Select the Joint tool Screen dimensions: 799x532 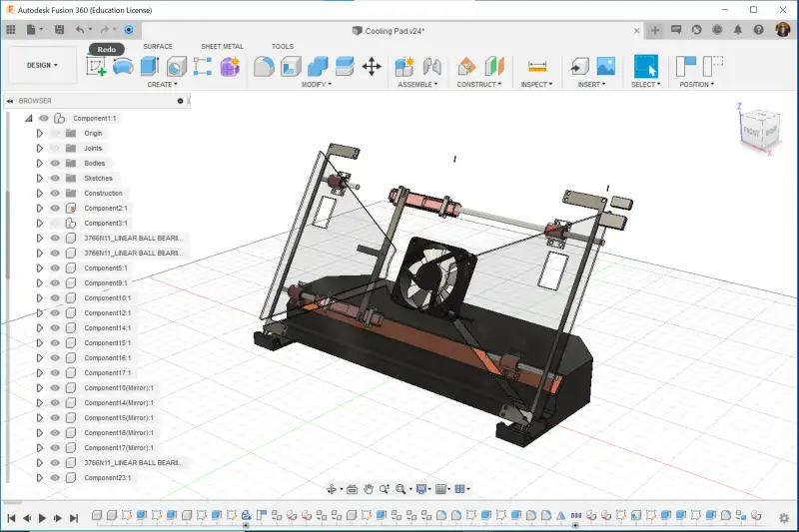(x=432, y=66)
